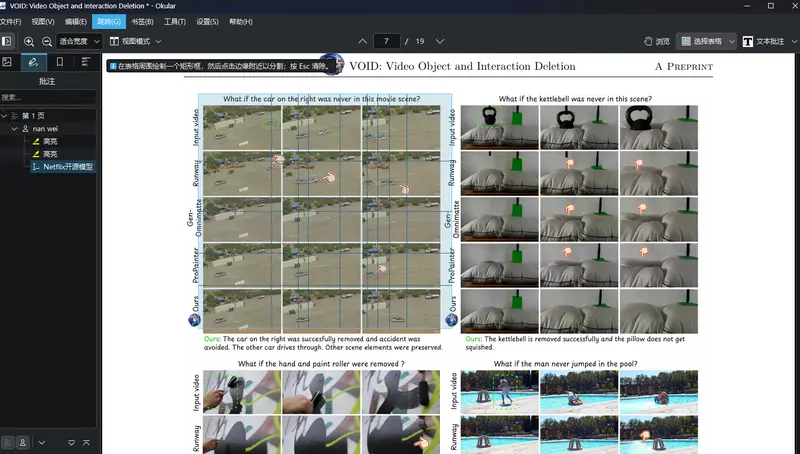The width and height of the screenshot is (800, 454).
Task: Open the 工具(T) menu
Action: 175,21
